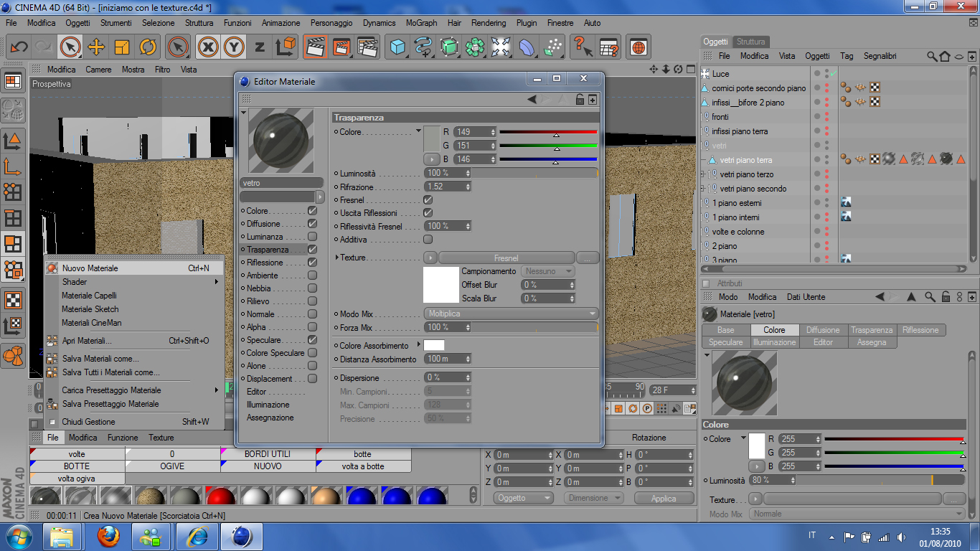This screenshot has width=980, height=551.
Task: Open the web globe icon
Action: click(638, 47)
